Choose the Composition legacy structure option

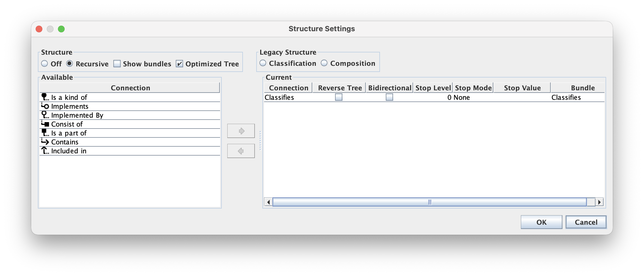click(324, 63)
